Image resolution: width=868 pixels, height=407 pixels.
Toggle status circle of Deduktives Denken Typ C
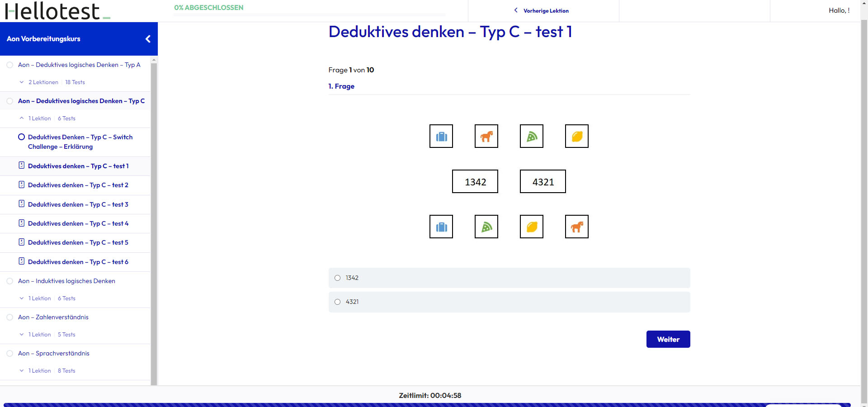click(9, 101)
